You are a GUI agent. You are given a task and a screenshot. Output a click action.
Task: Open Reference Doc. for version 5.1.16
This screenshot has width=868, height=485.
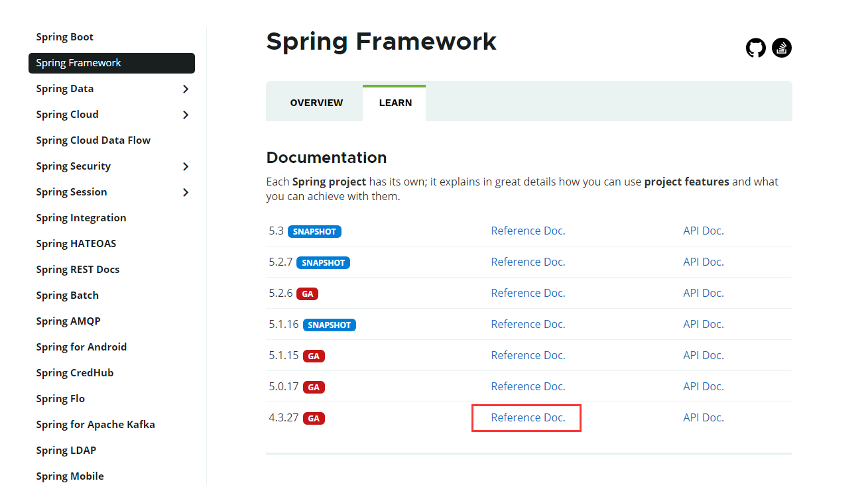coord(528,325)
